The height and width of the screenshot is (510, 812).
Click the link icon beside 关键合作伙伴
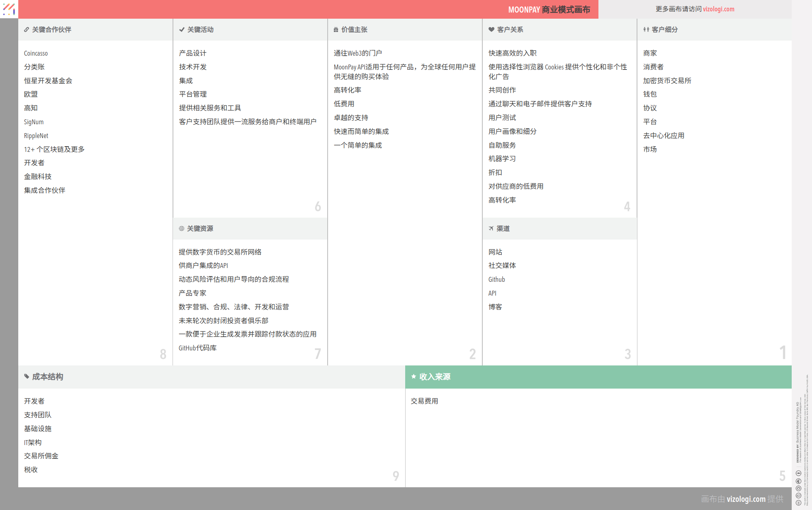[26, 30]
